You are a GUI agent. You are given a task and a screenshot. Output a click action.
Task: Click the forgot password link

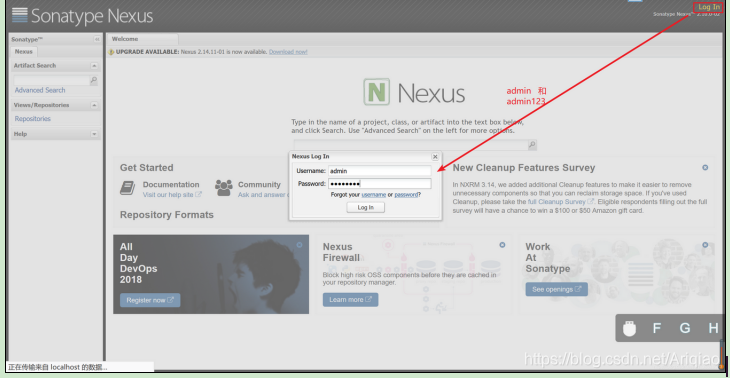point(406,195)
